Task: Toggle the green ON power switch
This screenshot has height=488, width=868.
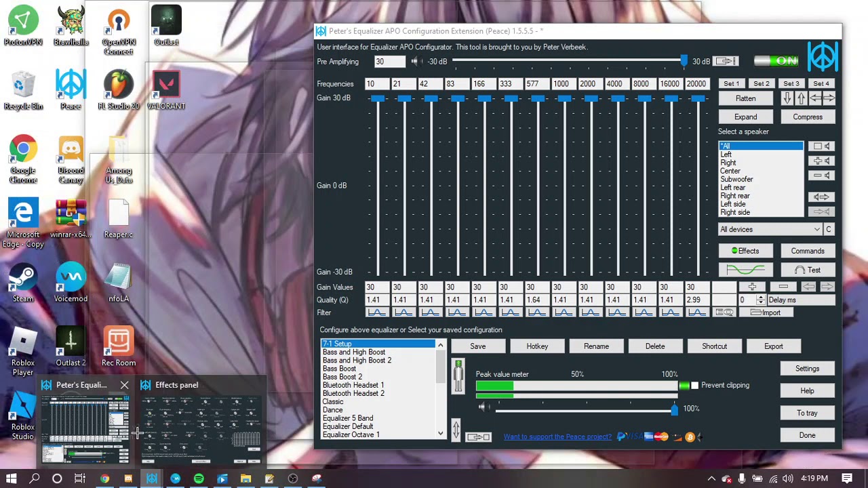Action: coord(777,61)
